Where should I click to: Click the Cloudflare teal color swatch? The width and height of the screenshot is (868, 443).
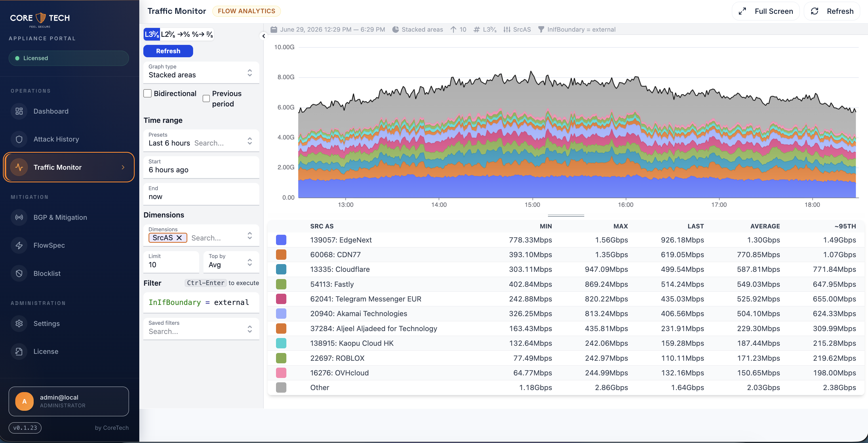(x=281, y=269)
